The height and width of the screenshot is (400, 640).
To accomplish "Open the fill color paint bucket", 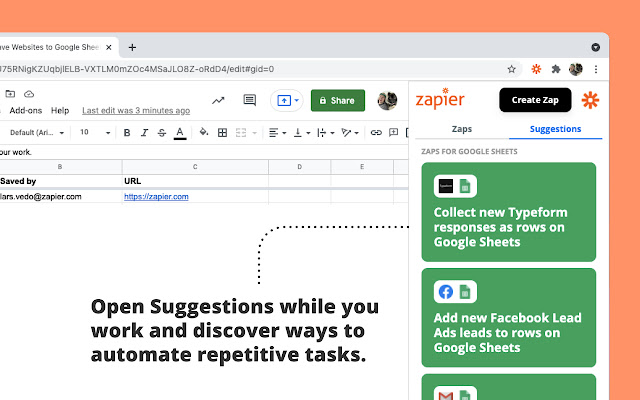I will pos(203,132).
